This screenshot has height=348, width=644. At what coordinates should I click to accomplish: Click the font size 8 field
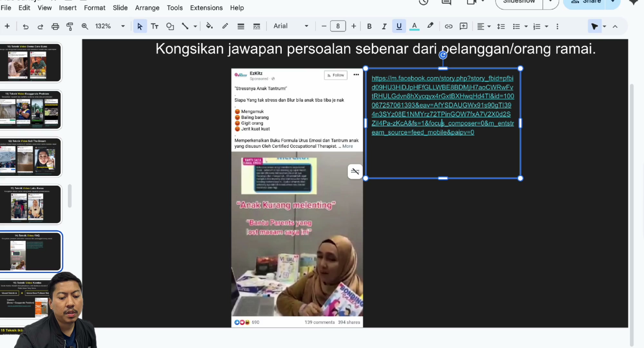338,26
